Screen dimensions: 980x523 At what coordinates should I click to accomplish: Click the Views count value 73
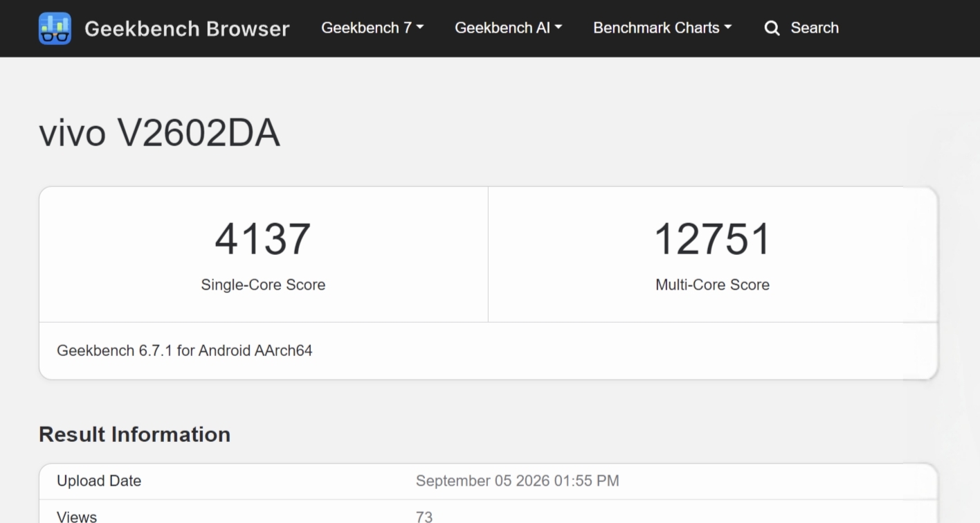[x=424, y=517]
